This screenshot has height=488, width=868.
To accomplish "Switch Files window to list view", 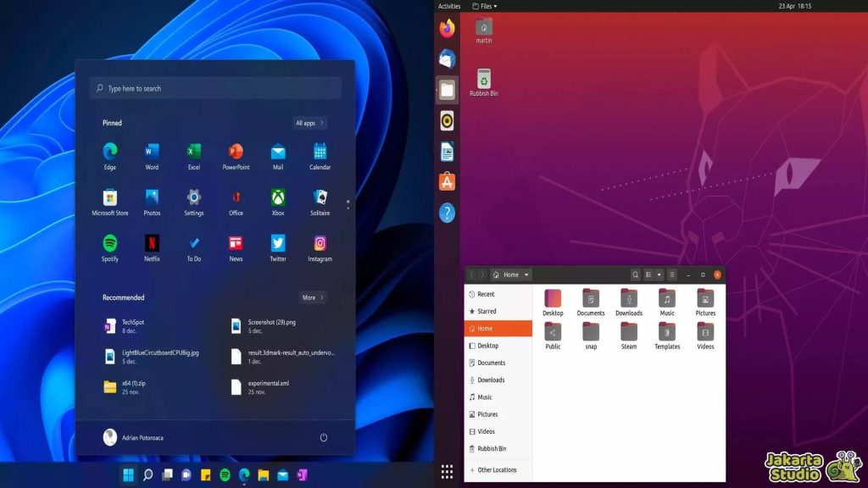I will pos(648,274).
